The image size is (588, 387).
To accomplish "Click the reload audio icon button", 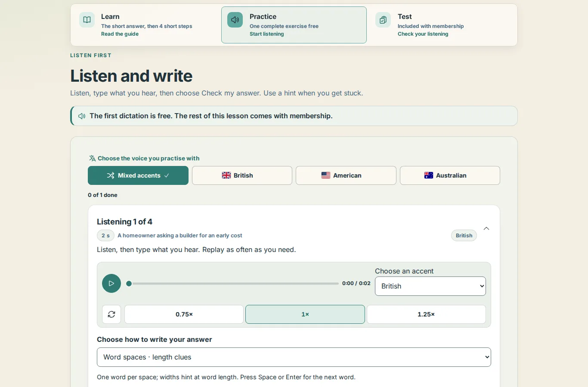I will coord(111,314).
